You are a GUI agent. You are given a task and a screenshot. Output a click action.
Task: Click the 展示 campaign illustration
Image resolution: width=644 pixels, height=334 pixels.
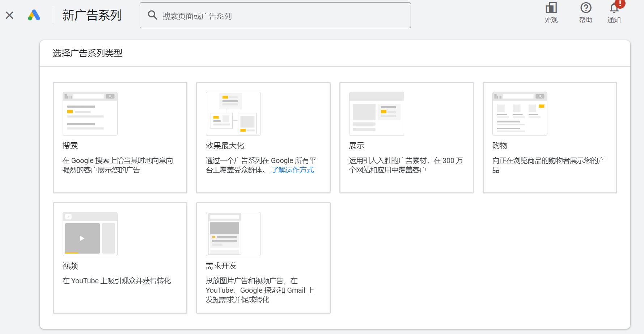[x=377, y=114]
